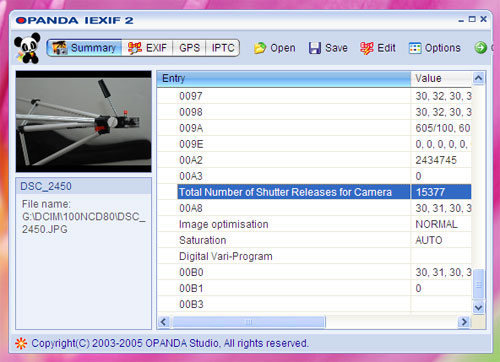Viewport: 500px width, 362px height.
Task: Select the Saturation entry row
Action: pos(314,240)
